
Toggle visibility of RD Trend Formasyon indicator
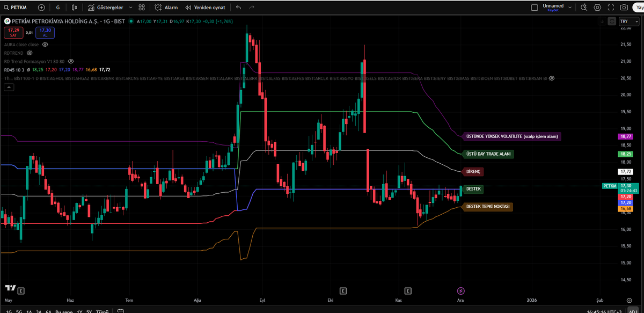71,62
